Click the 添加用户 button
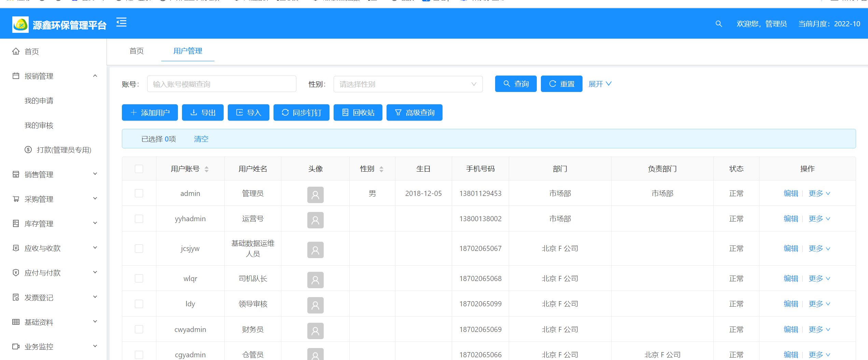868x360 pixels. [x=150, y=112]
